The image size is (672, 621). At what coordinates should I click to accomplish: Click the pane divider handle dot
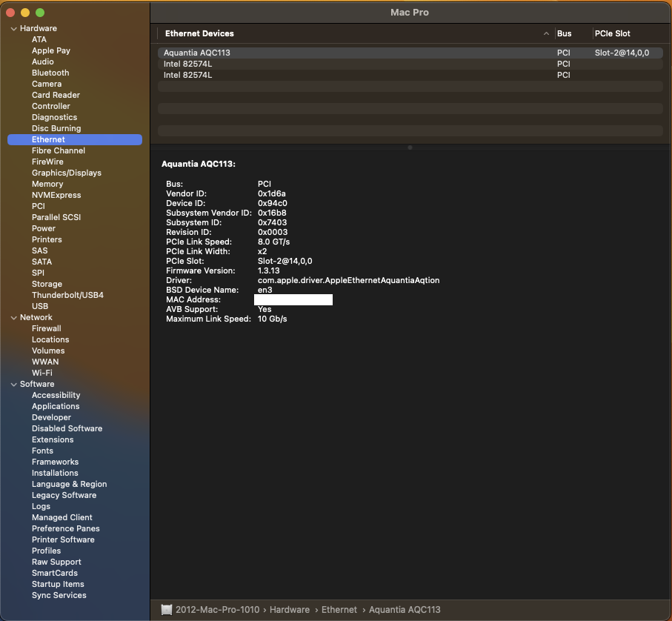tap(410, 148)
